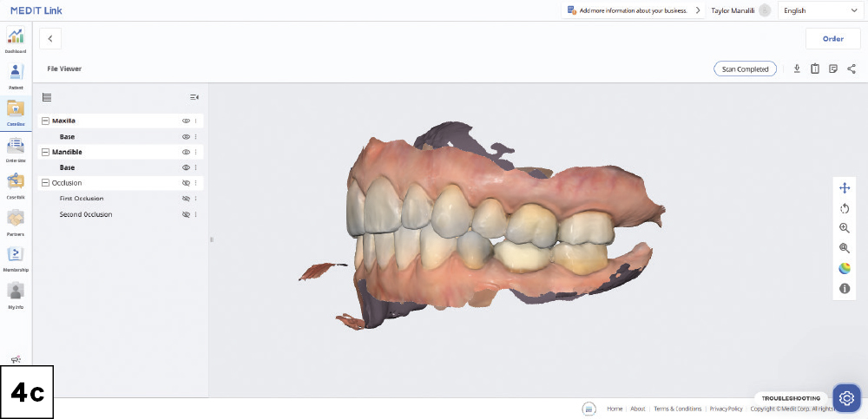Select the Pan move tool
Viewport: 868px width, 419px height.
pos(845,187)
